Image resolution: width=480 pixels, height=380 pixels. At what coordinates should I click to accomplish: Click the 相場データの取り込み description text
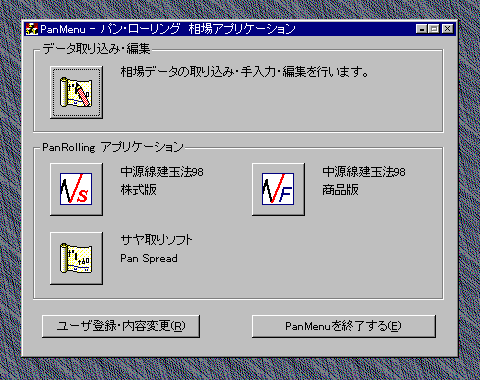(x=245, y=72)
